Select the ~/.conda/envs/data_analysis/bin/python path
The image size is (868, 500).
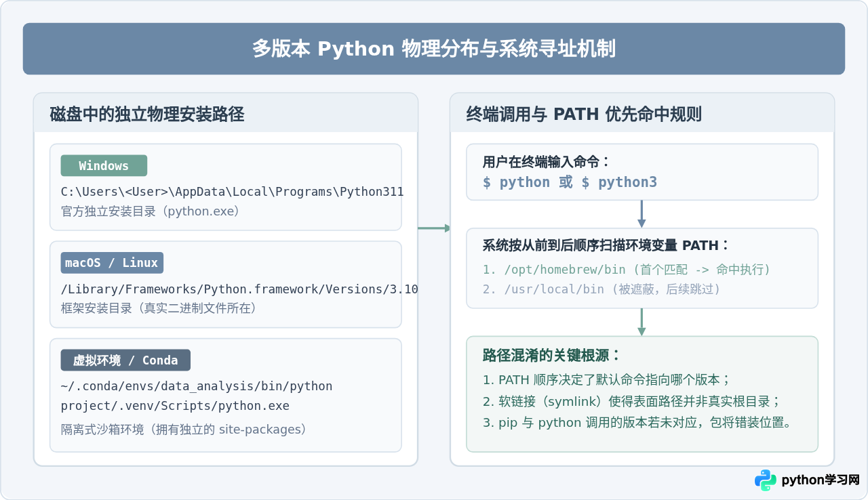click(197, 386)
